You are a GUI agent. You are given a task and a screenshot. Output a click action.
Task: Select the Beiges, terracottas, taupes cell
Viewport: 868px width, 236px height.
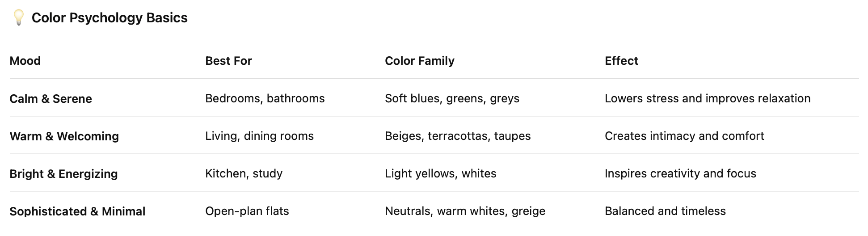[458, 136]
